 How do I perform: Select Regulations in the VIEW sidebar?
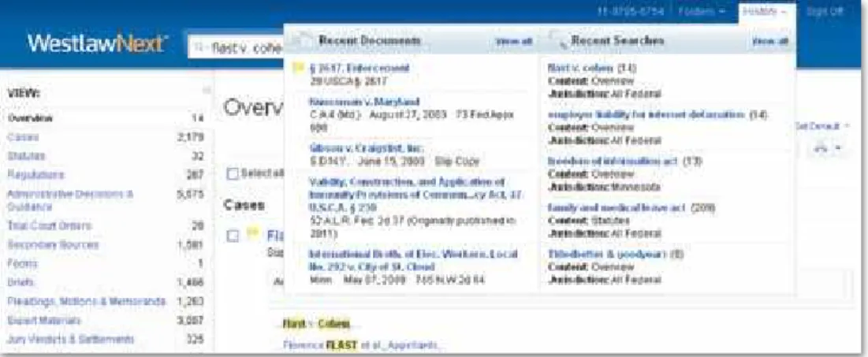(35, 175)
